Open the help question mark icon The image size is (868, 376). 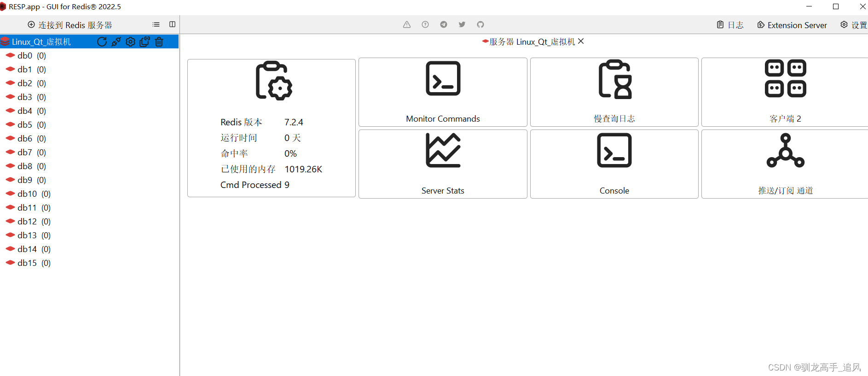tap(425, 24)
